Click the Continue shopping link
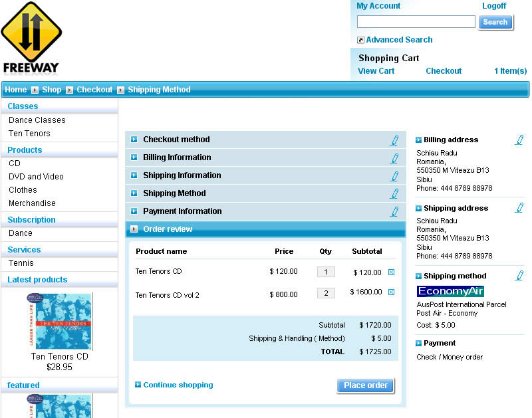532x418 pixels. pyautogui.click(x=178, y=385)
